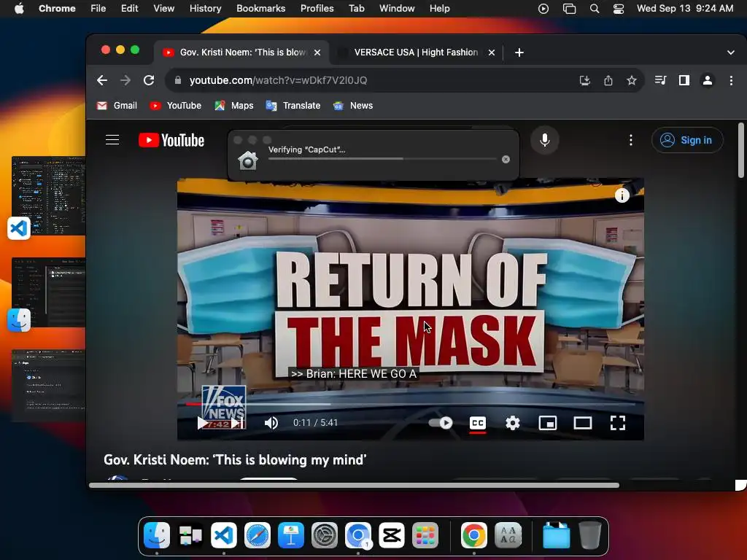The image size is (747, 560).
Task: Open the View menu
Action: 163,9
